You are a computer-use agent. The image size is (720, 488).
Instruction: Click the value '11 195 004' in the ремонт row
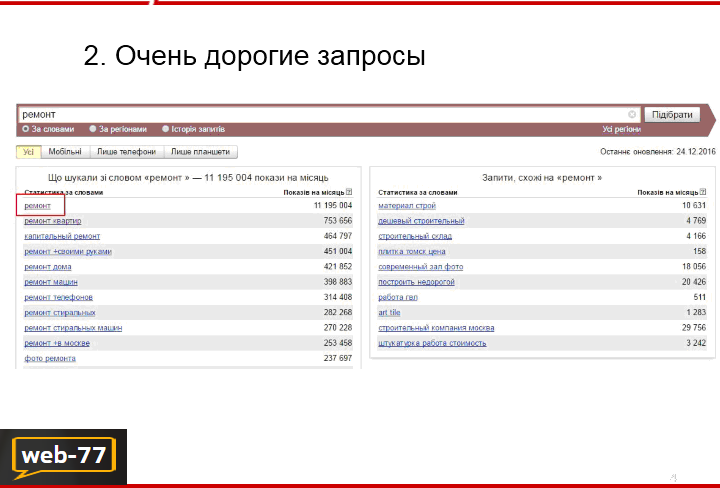(333, 205)
